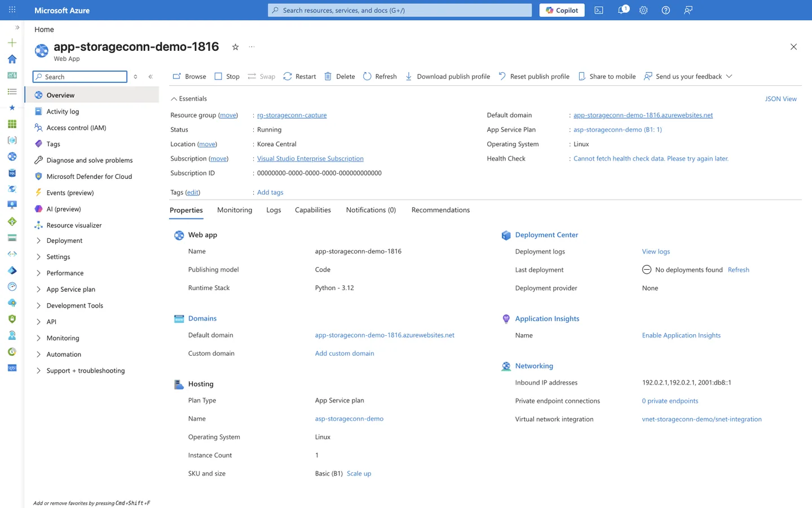Switch to the Monitoring tab
Screen dimensions: 812x508
pyautogui.click(x=235, y=210)
